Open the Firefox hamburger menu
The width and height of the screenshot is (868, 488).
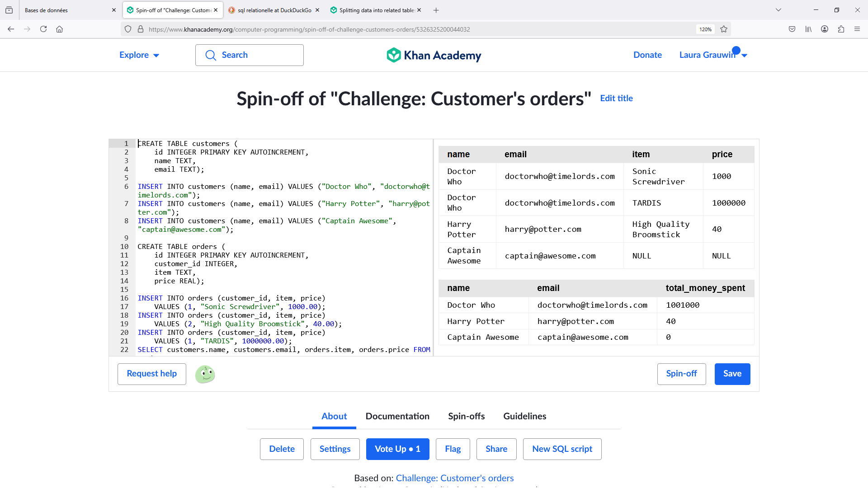[x=857, y=29]
